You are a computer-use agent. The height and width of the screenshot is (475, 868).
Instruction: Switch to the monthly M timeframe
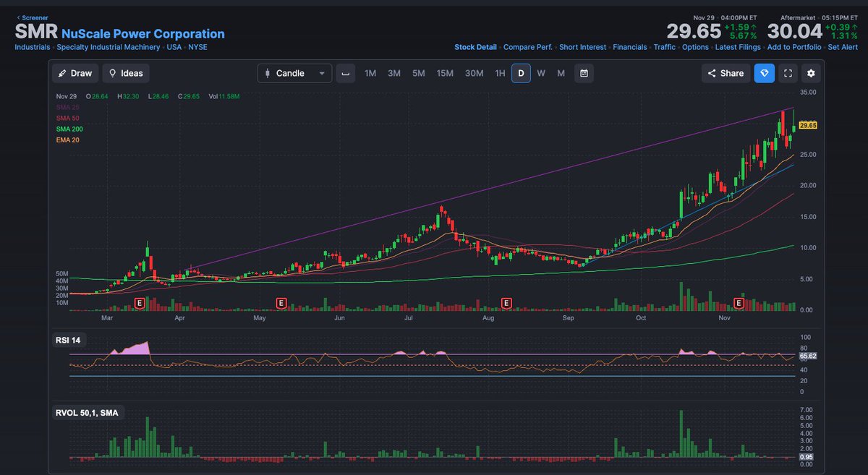(561, 73)
